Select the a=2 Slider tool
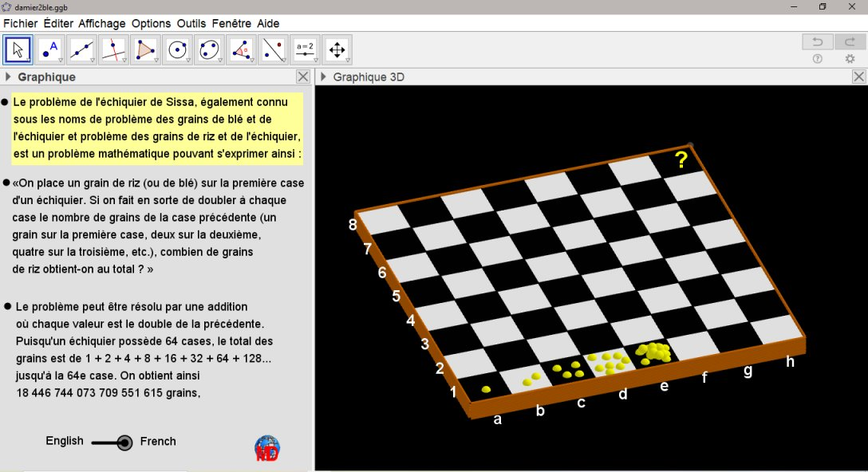Viewport: 868px width, 472px height. [x=305, y=49]
